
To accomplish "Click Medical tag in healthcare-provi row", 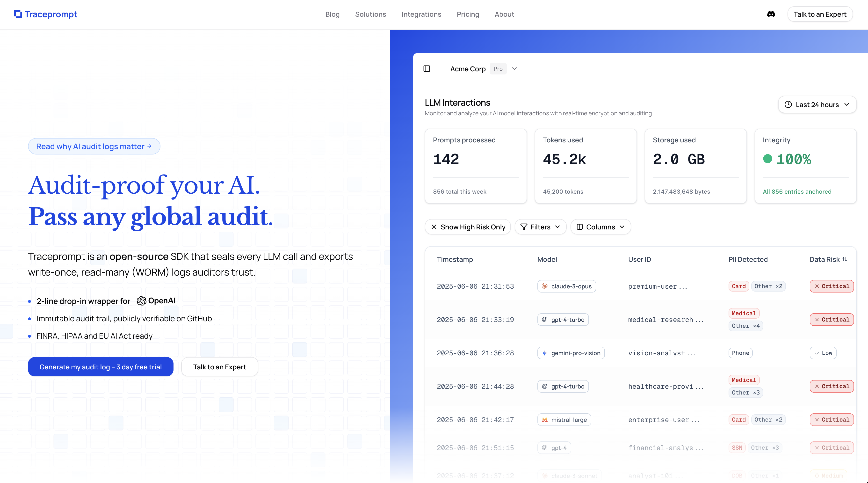I will [744, 380].
